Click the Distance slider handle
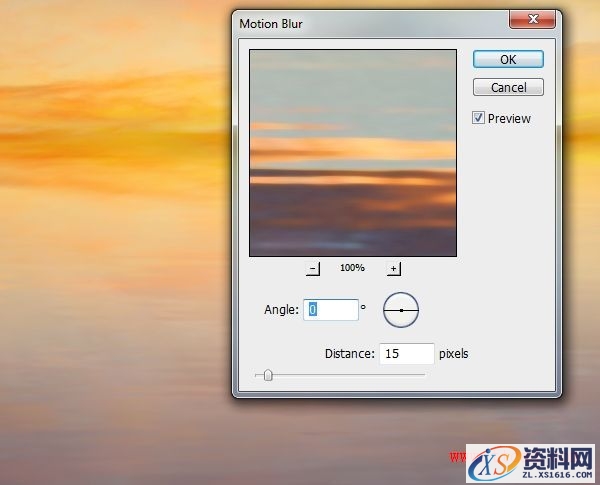Image resolution: width=600 pixels, height=485 pixels. 267,376
